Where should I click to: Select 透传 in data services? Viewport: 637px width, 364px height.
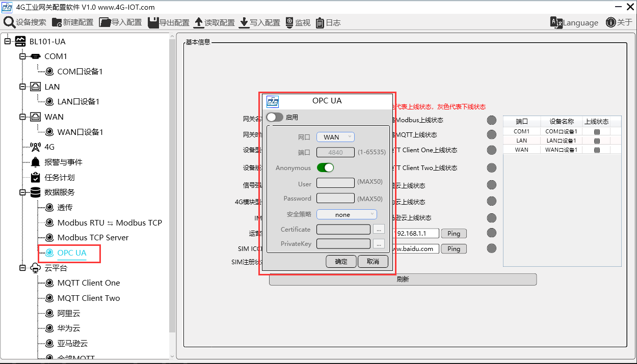click(65, 207)
